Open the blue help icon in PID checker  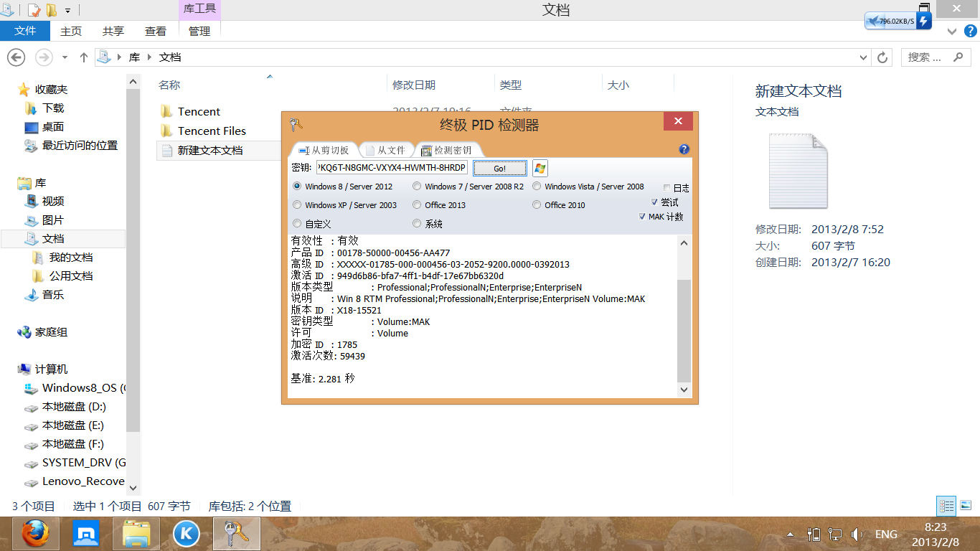684,149
